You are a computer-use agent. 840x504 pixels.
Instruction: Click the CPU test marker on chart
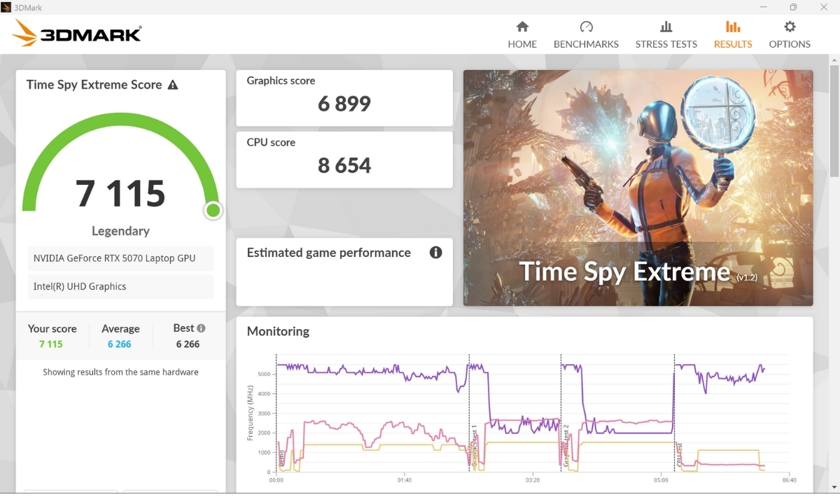679,454
